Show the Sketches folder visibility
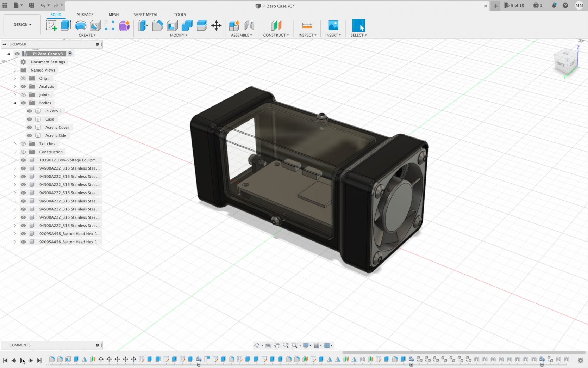This screenshot has width=588, height=368. click(23, 143)
